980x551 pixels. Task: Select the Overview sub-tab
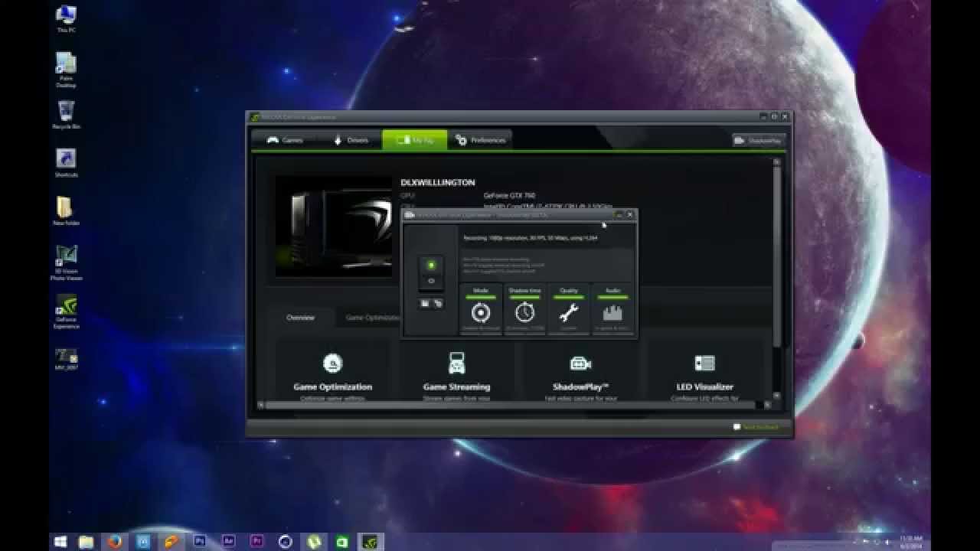[301, 317]
